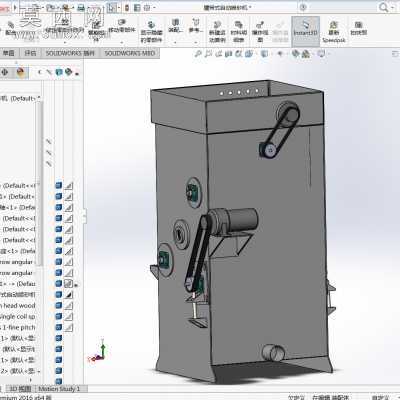This screenshot has height=400, width=400.
Task: Switch to the 评估 Evaluate tab
Action: point(30,53)
